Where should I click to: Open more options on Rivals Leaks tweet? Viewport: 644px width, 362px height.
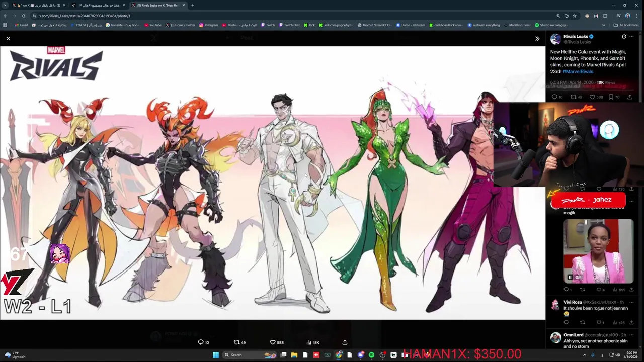click(x=631, y=37)
